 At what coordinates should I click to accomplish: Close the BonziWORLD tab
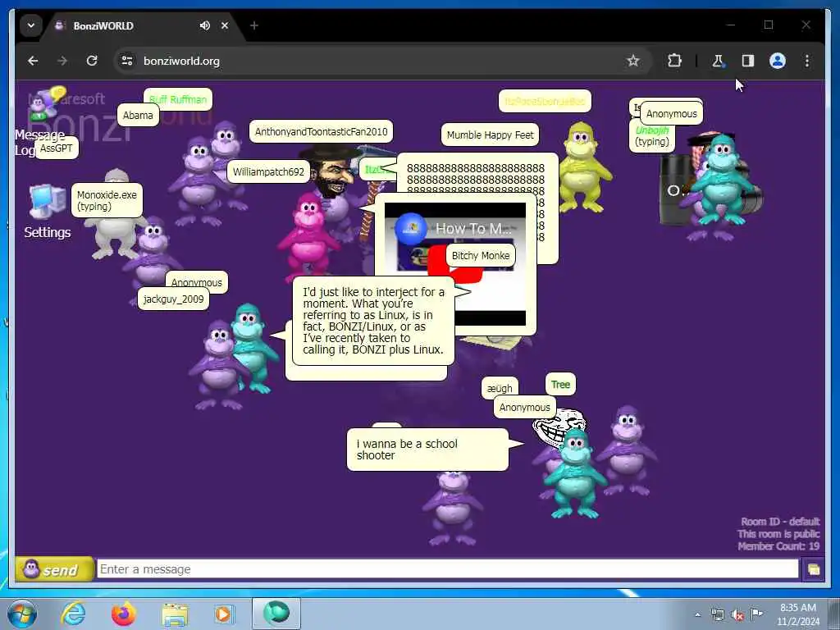225,25
